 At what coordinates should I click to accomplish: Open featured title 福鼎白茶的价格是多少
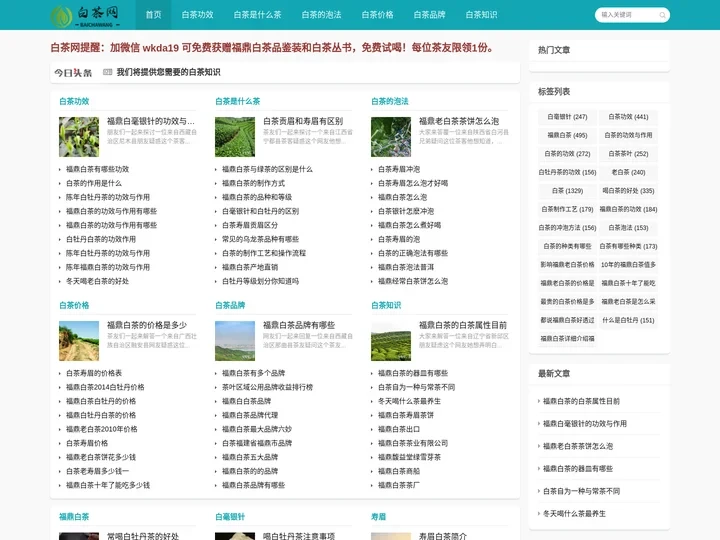[x=147, y=325]
